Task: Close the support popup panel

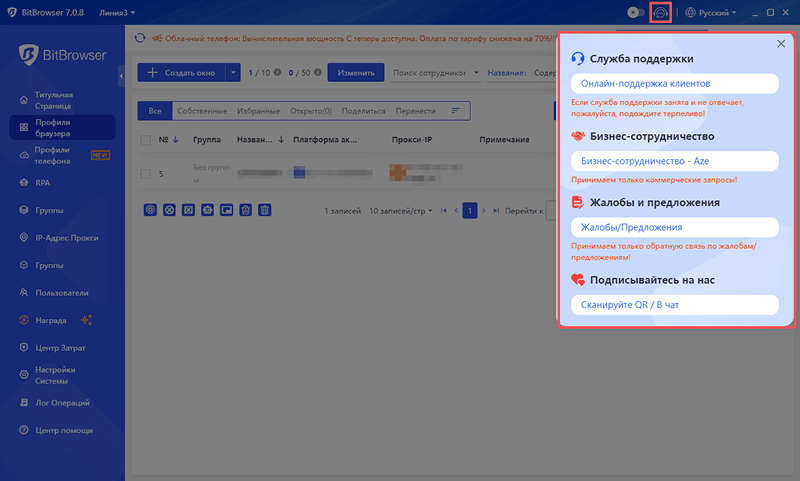Action: (x=781, y=44)
